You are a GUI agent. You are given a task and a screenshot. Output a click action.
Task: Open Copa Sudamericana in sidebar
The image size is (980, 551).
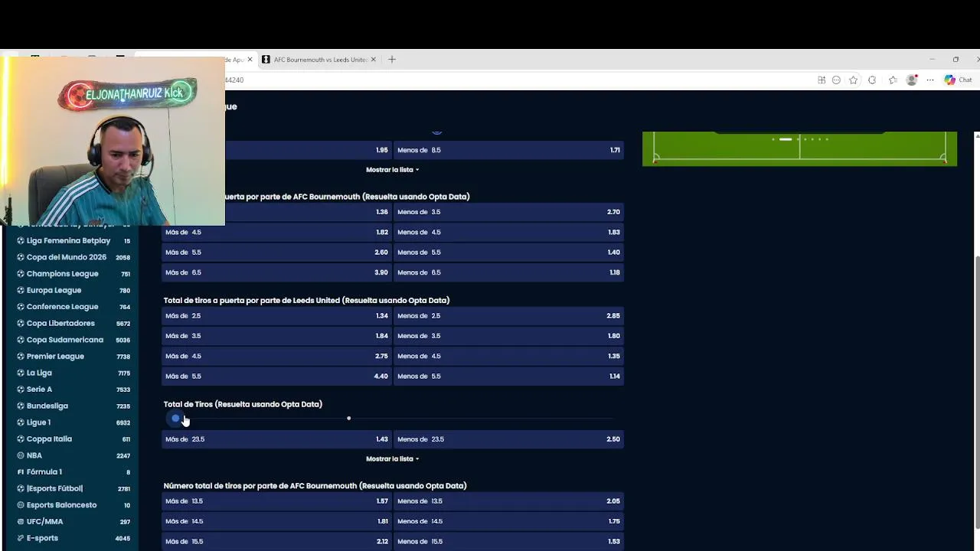click(x=64, y=340)
